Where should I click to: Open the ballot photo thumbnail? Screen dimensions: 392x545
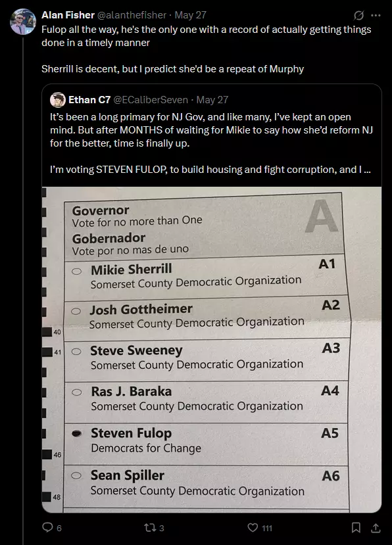(x=212, y=350)
